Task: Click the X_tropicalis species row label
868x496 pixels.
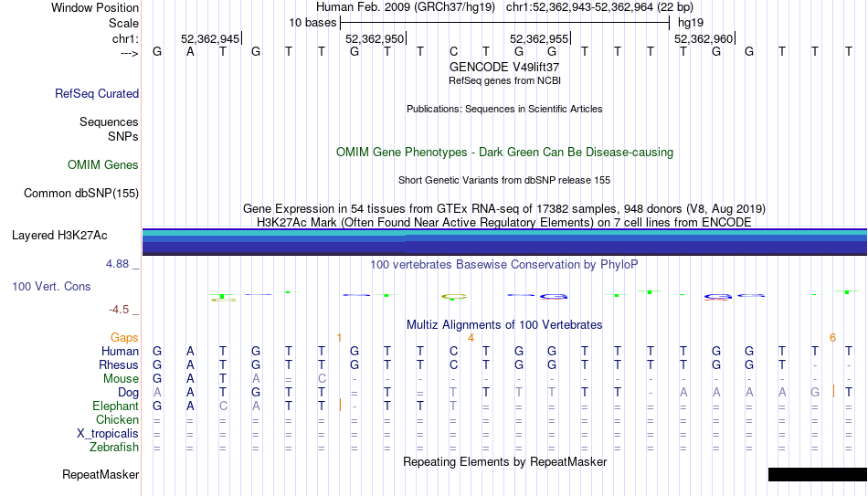Action: coord(108,434)
